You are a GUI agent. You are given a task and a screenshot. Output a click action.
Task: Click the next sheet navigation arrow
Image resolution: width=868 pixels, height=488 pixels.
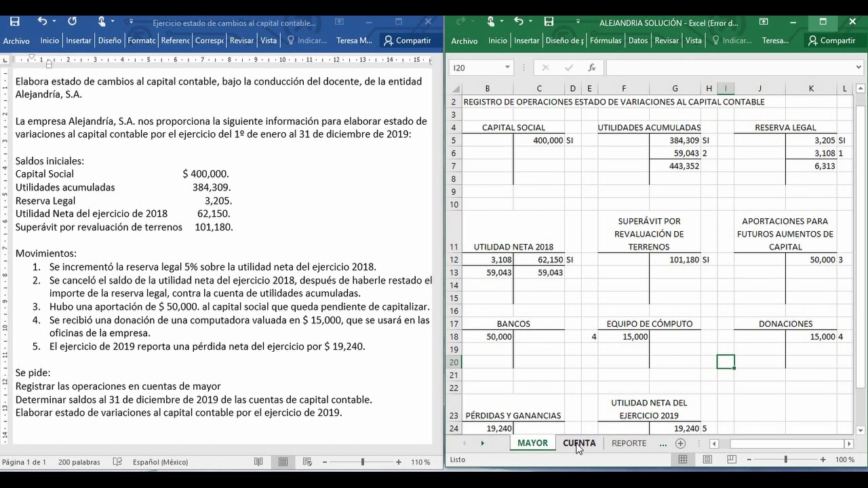click(x=482, y=443)
